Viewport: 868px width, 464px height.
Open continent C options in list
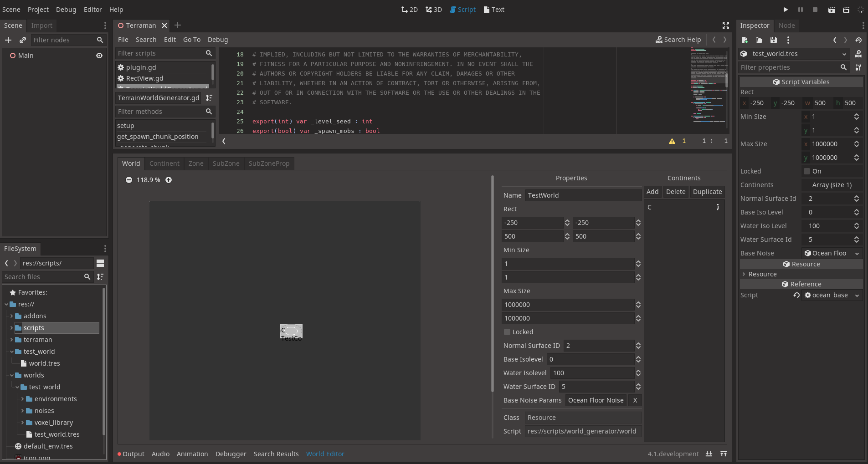(x=718, y=207)
